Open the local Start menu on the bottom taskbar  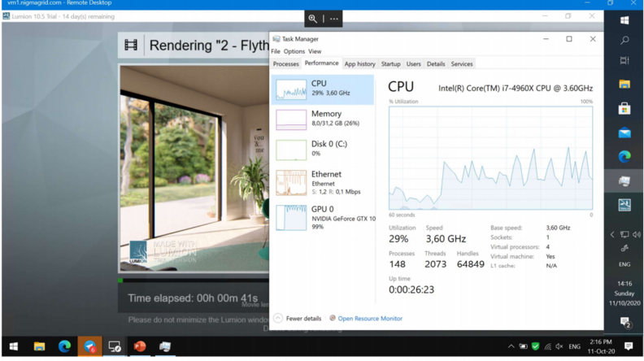(x=14, y=346)
